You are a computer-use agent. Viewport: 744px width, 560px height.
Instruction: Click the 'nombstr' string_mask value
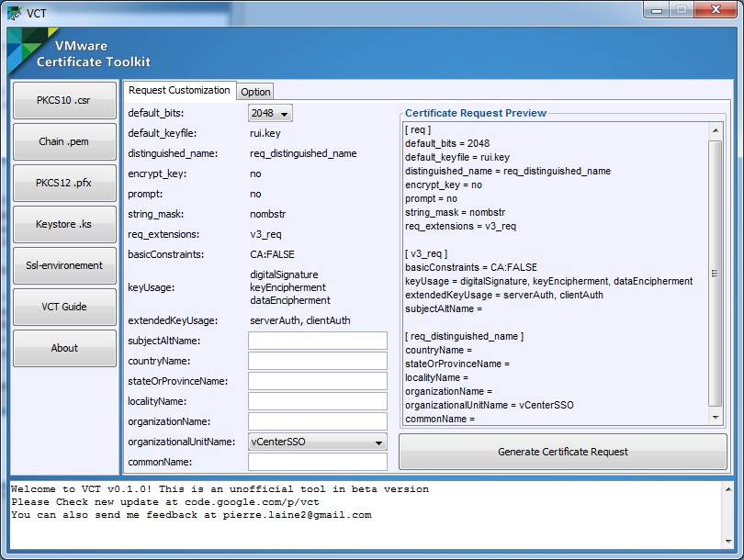pos(267,214)
